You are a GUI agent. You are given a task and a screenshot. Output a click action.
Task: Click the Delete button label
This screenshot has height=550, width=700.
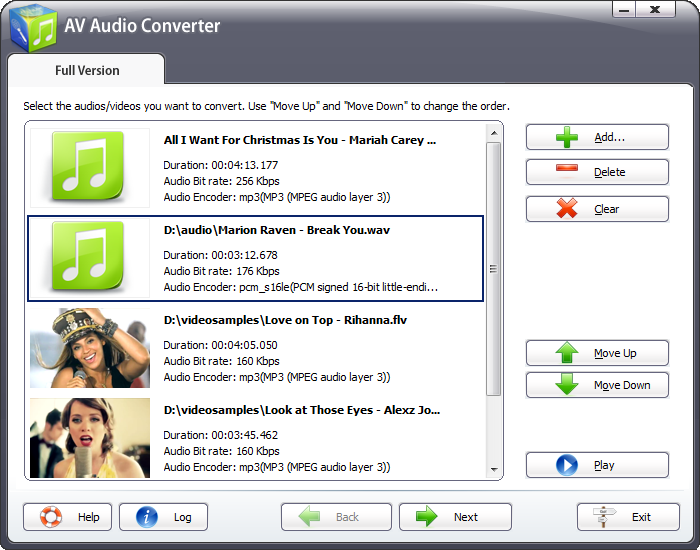click(x=609, y=172)
